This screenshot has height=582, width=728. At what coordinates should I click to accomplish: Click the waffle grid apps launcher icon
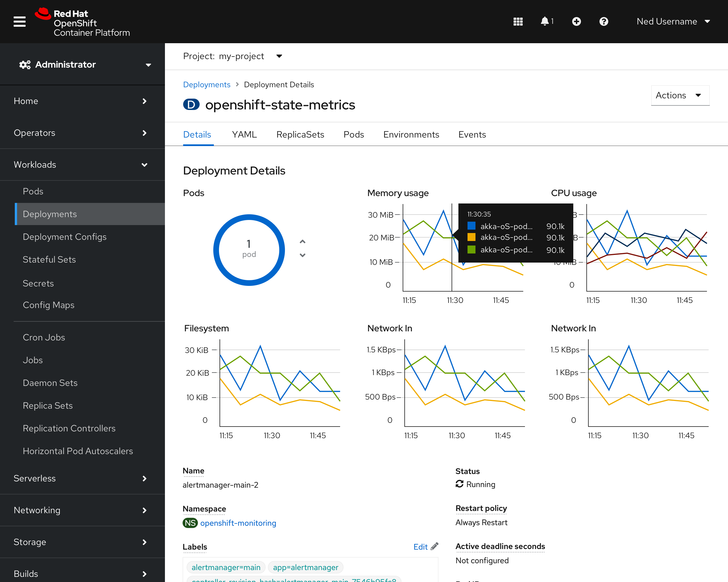tap(517, 21)
